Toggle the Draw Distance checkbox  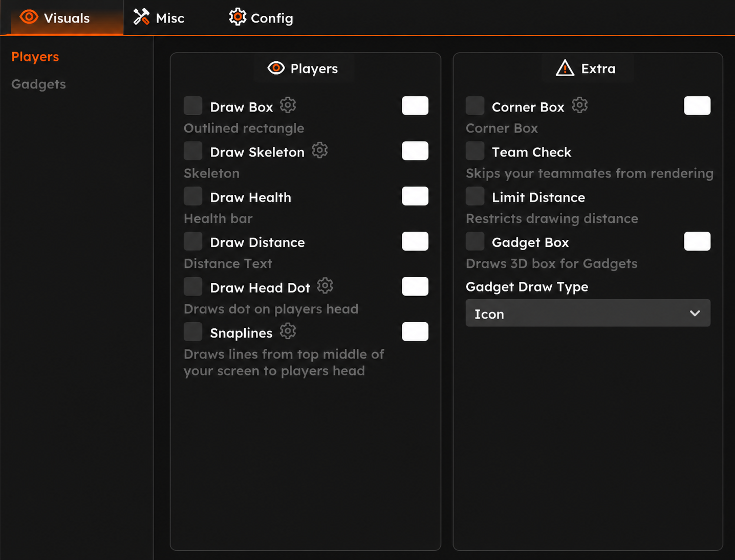point(193,241)
